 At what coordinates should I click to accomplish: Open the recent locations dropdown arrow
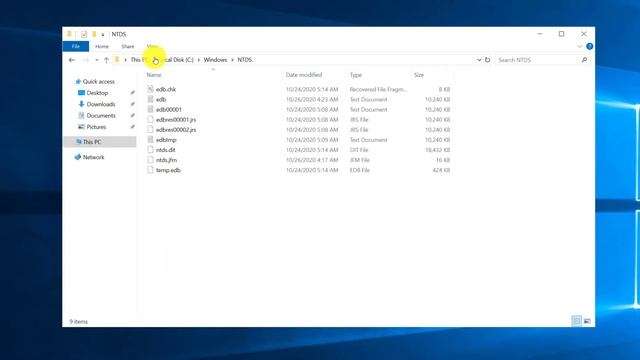(97, 60)
